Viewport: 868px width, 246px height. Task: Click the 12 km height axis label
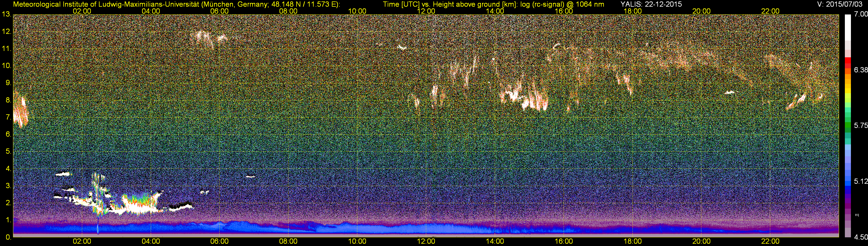click(x=6, y=32)
